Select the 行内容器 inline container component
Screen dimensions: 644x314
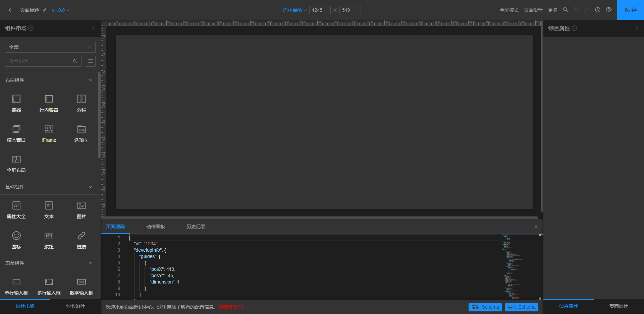[49, 104]
